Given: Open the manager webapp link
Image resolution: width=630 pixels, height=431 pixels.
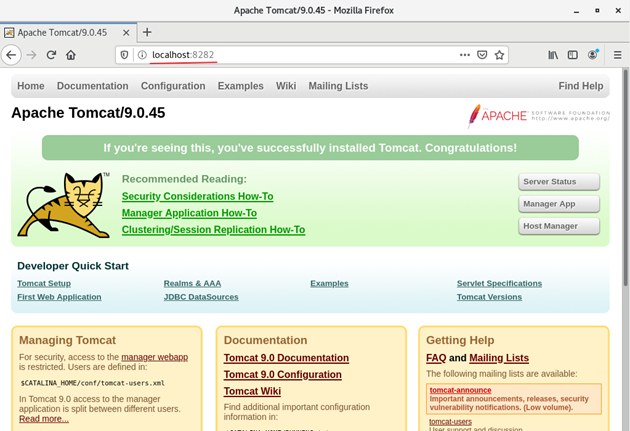Looking at the screenshot, I should [x=155, y=357].
